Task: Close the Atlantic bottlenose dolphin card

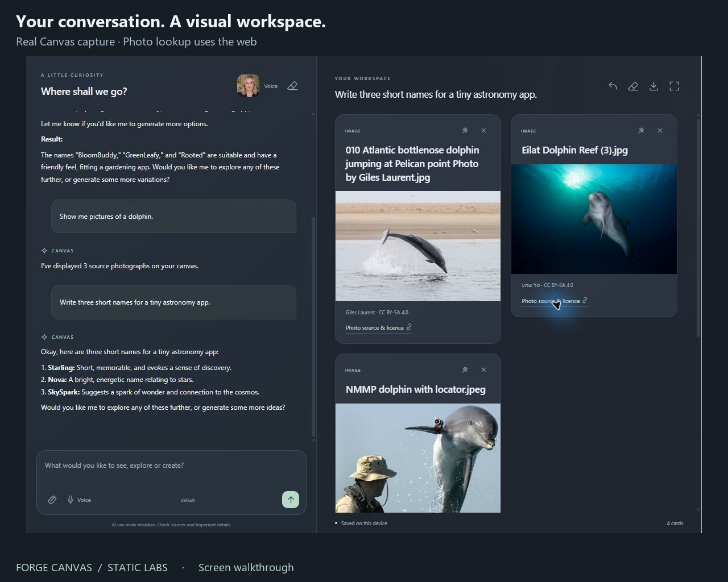Action: [483, 131]
